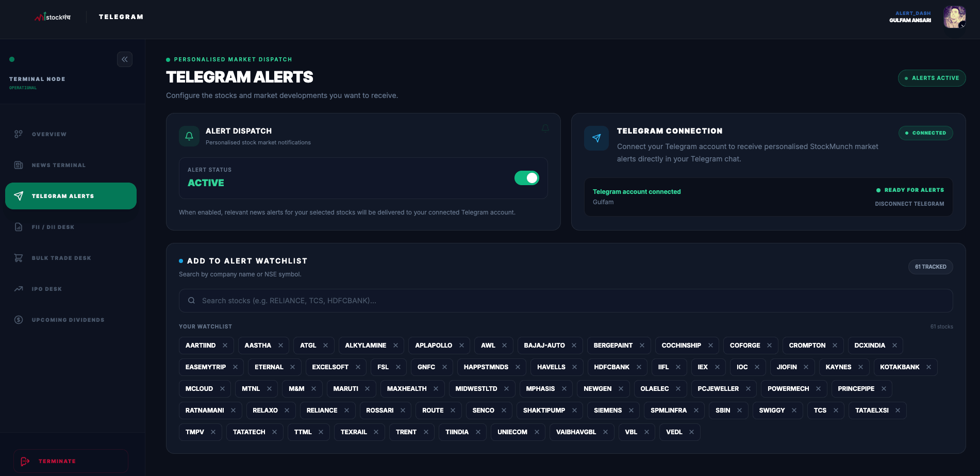Screen dimensions: 980x476
Task: Click the '61 stocks' count label
Action: coord(941,327)
